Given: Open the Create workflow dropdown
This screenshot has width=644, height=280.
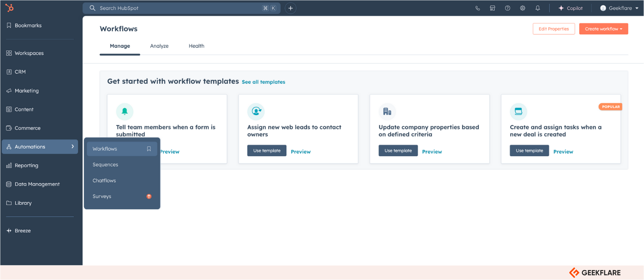Looking at the screenshot, I should point(604,29).
